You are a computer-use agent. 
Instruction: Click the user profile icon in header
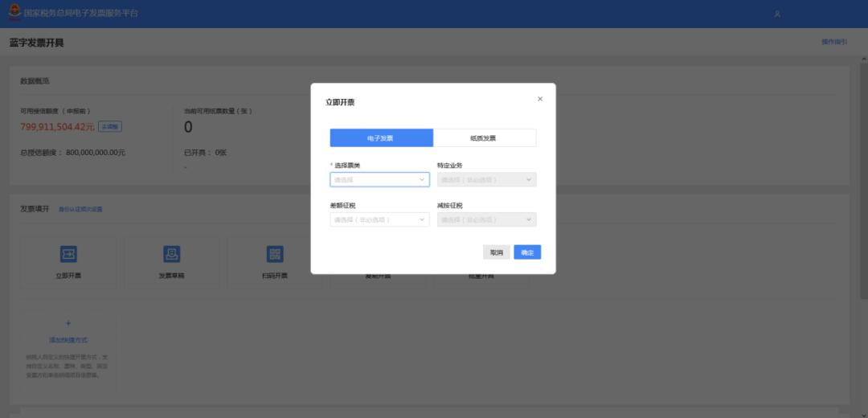pos(777,14)
